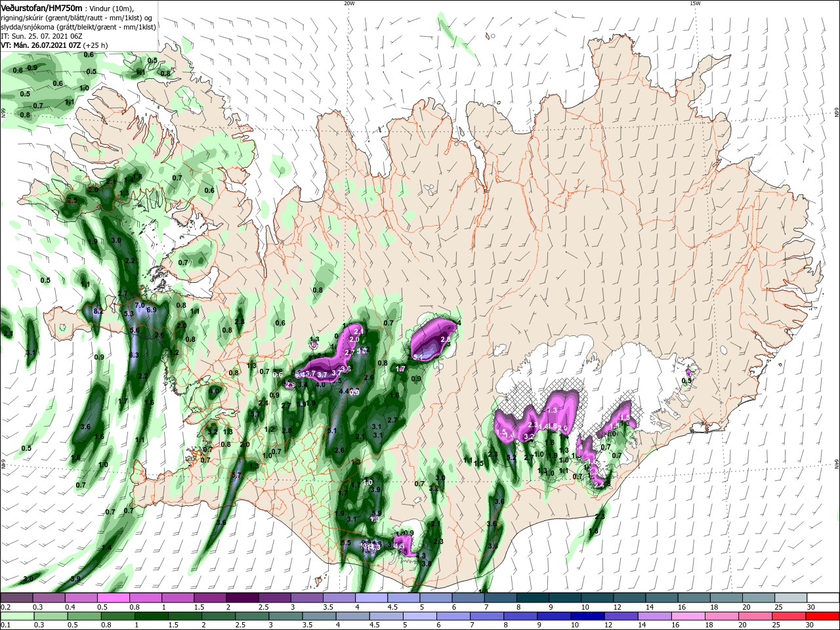Click the 'slydda/snjókoma' legend description line
Viewport: 840px width, 630px height.
point(77,27)
